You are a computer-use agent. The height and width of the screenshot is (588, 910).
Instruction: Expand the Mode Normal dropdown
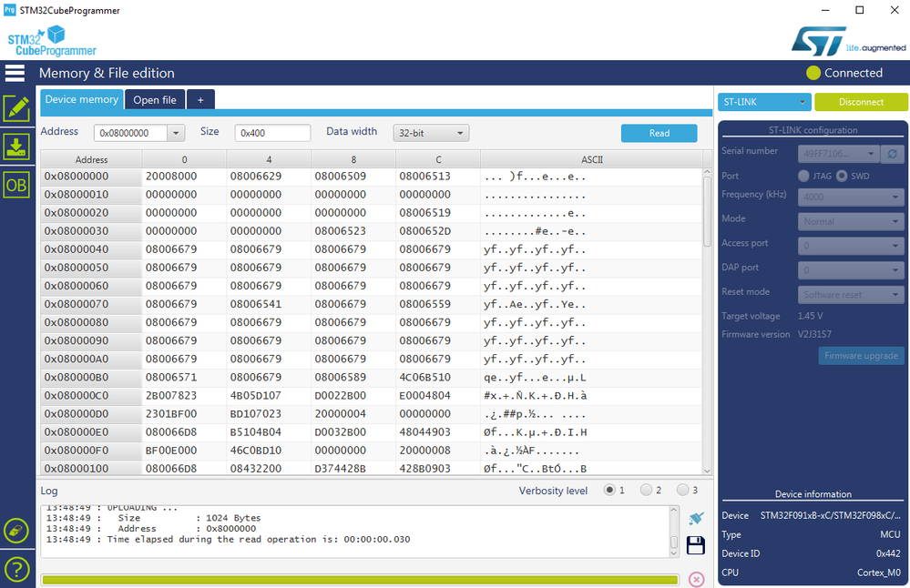(x=851, y=221)
